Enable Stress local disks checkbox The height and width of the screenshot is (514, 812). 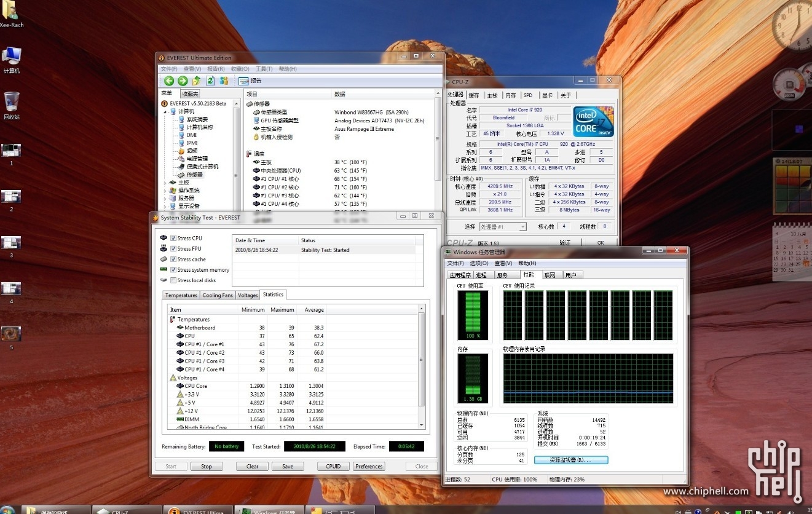point(173,280)
